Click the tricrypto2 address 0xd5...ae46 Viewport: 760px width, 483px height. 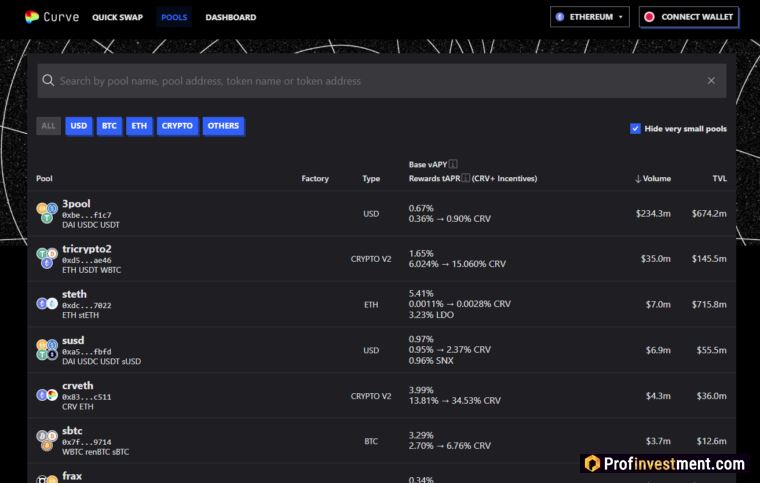pyautogui.click(x=87, y=260)
